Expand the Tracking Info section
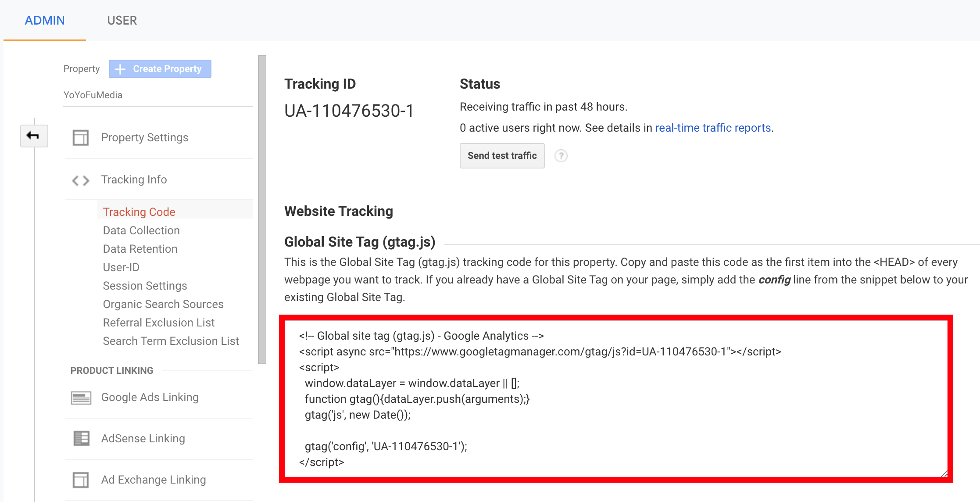The width and height of the screenshot is (980, 502). point(134,179)
